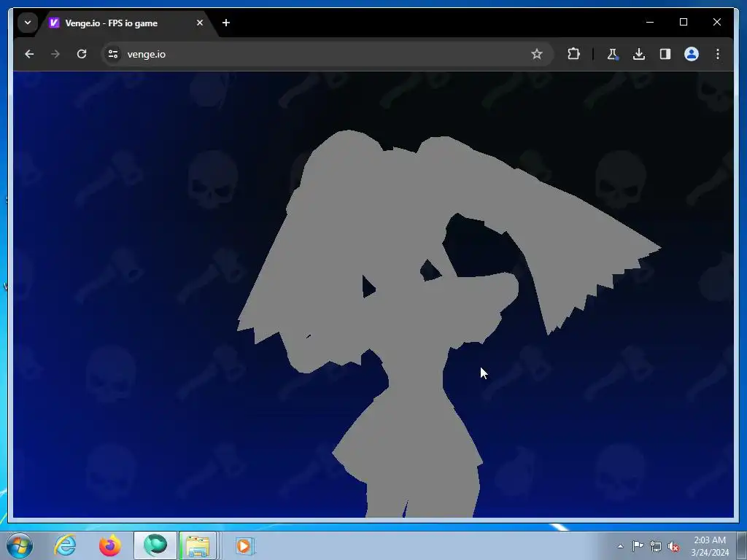747x560 pixels.
Task: Go back to the previous page
Action: click(29, 54)
